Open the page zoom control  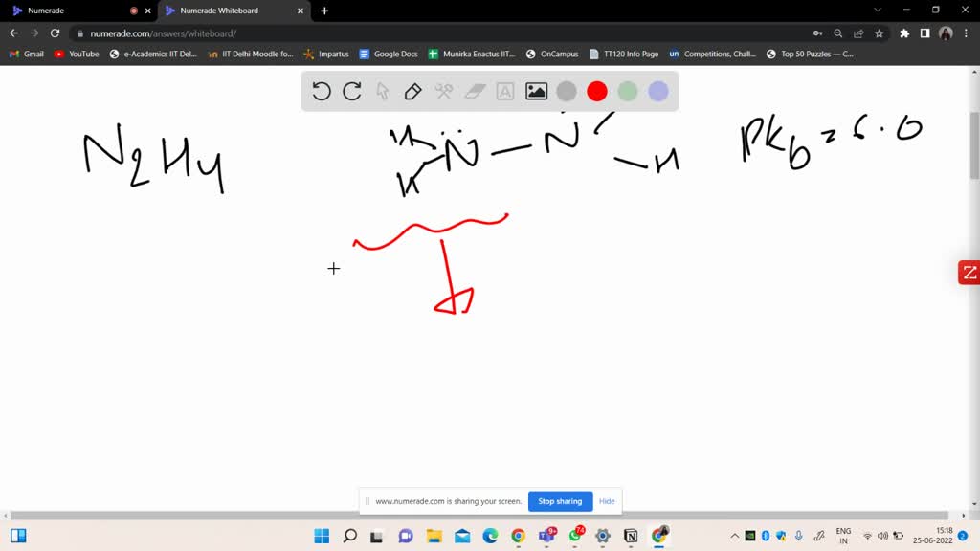(838, 33)
